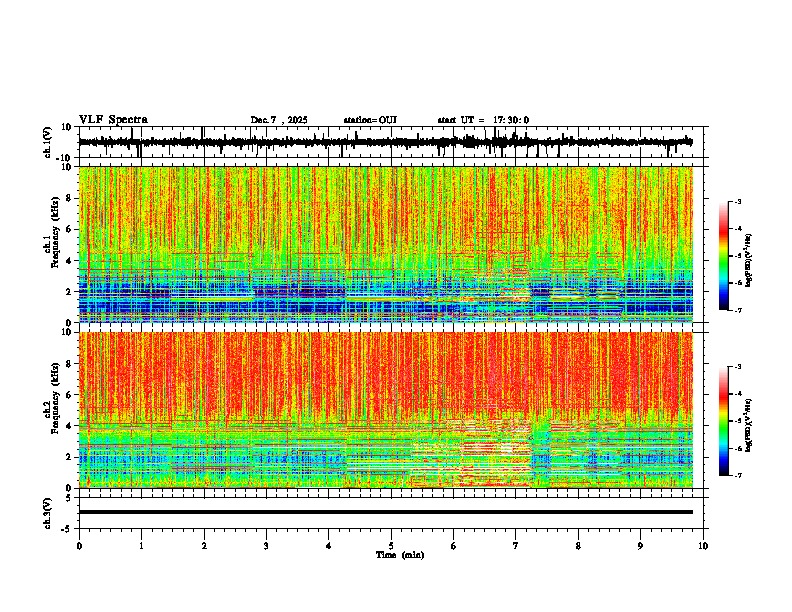Viewport: 792px width, 612px height.
Task: Click the "2" kHz tick on ch.2 spectrogram axis
Action: pyautogui.click(x=70, y=457)
